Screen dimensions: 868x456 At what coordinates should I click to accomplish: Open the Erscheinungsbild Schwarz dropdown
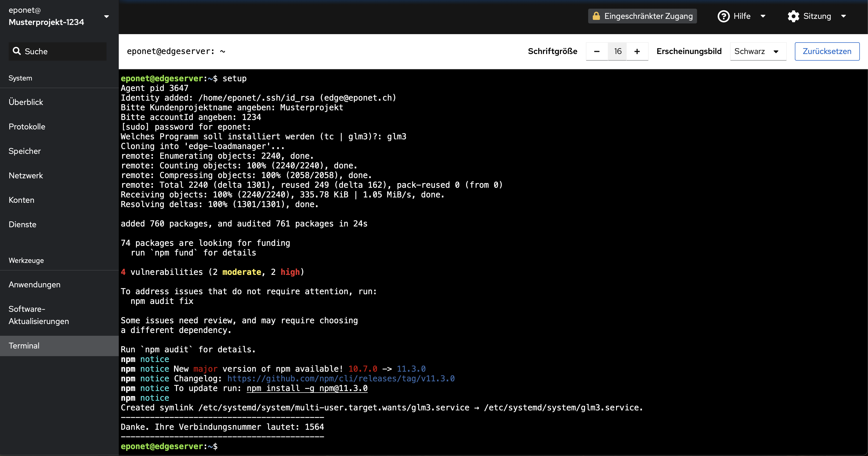pos(758,51)
